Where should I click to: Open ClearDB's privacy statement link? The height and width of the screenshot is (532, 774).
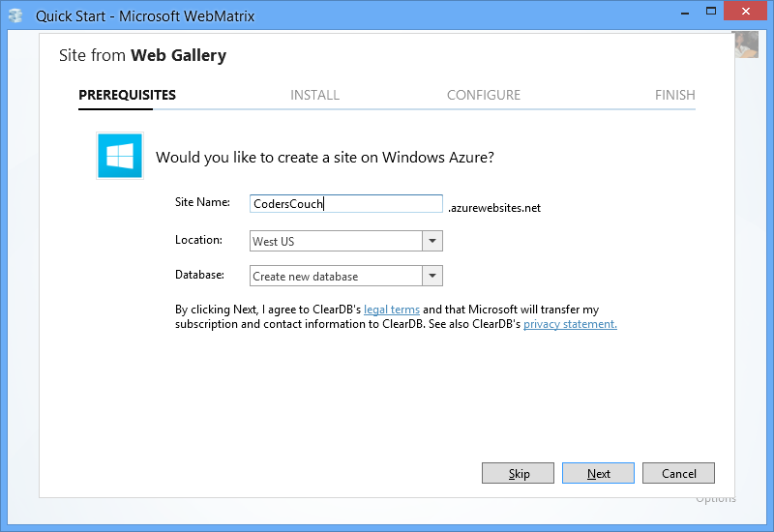(570, 324)
